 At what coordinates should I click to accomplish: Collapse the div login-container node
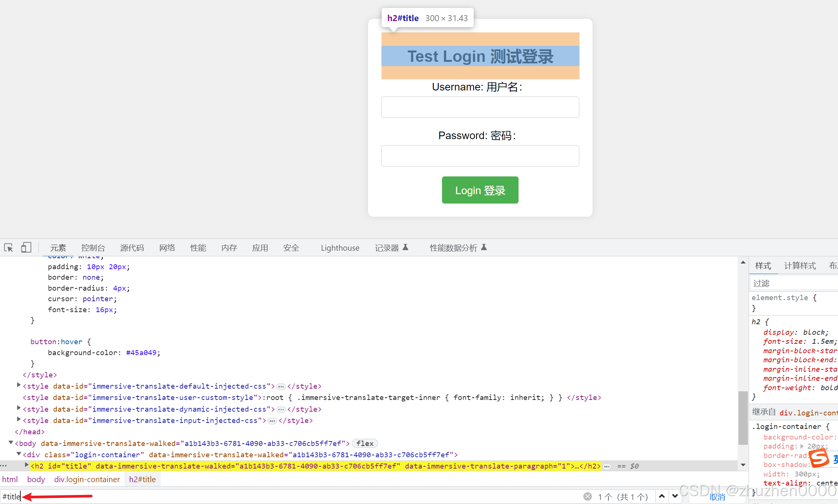18,454
